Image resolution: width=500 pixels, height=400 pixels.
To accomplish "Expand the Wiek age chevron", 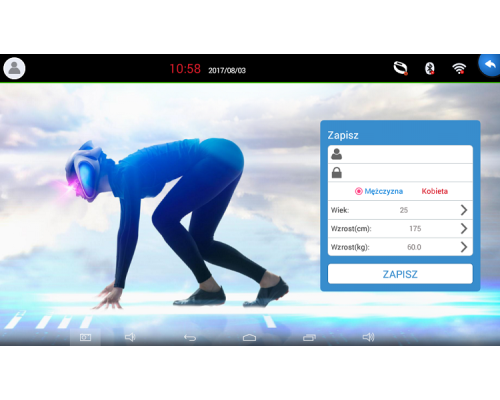I will tap(464, 210).
